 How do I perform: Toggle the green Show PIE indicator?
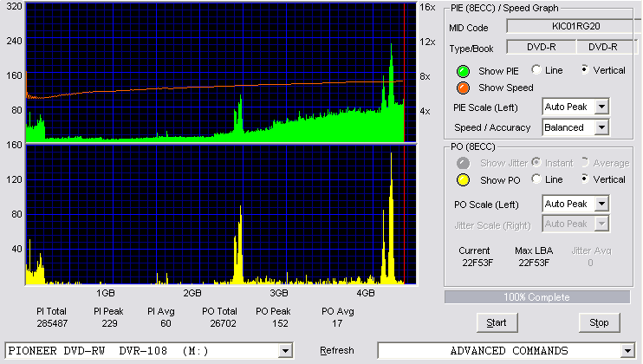463,71
